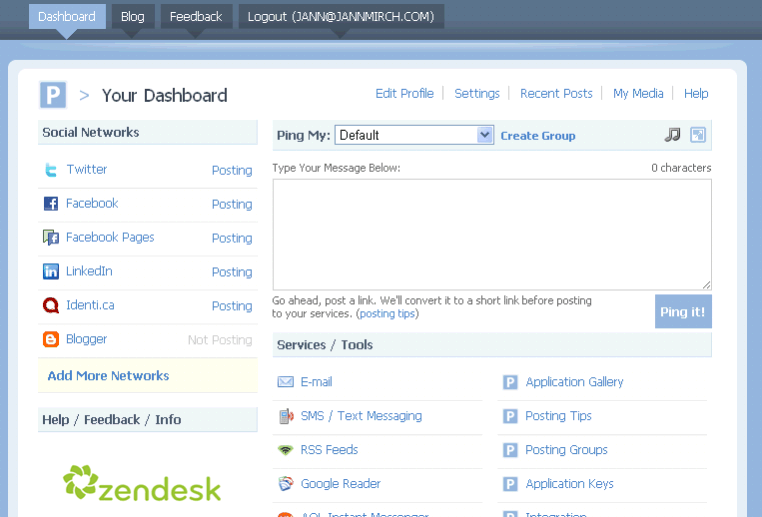Open the Blogger network link
The width and height of the screenshot is (762, 517).
coord(86,339)
